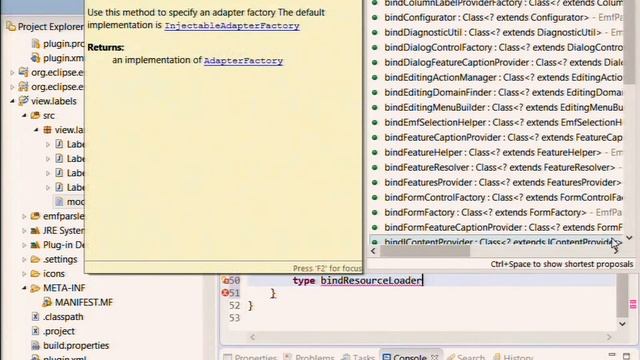Expand the Plug-in De node
The width and height of the screenshot is (640, 360).
(24, 245)
